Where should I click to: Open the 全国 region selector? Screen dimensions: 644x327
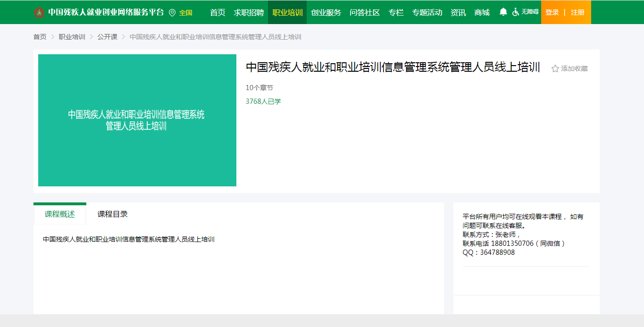pos(185,13)
